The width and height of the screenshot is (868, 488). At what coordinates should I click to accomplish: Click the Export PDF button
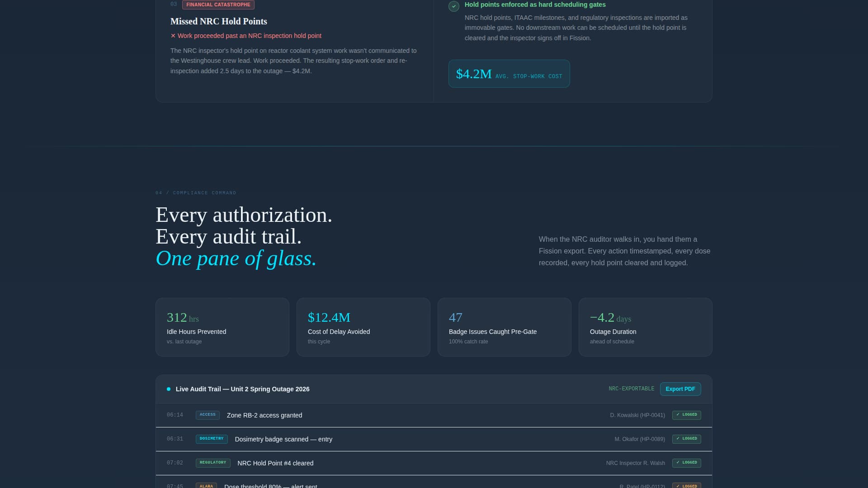click(x=680, y=389)
